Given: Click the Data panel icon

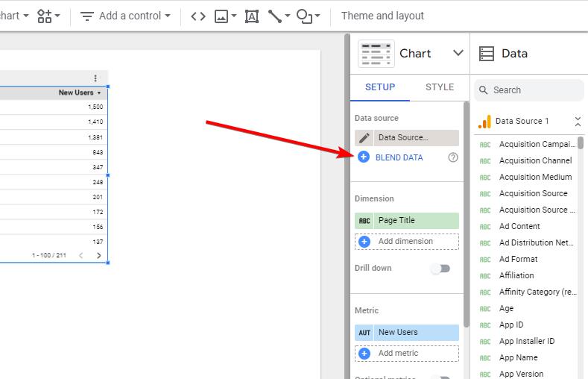Looking at the screenshot, I should click(x=487, y=53).
